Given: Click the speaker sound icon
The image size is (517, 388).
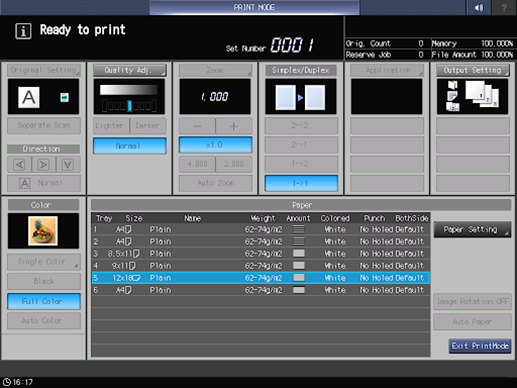Looking at the screenshot, I should click(x=479, y=7).
